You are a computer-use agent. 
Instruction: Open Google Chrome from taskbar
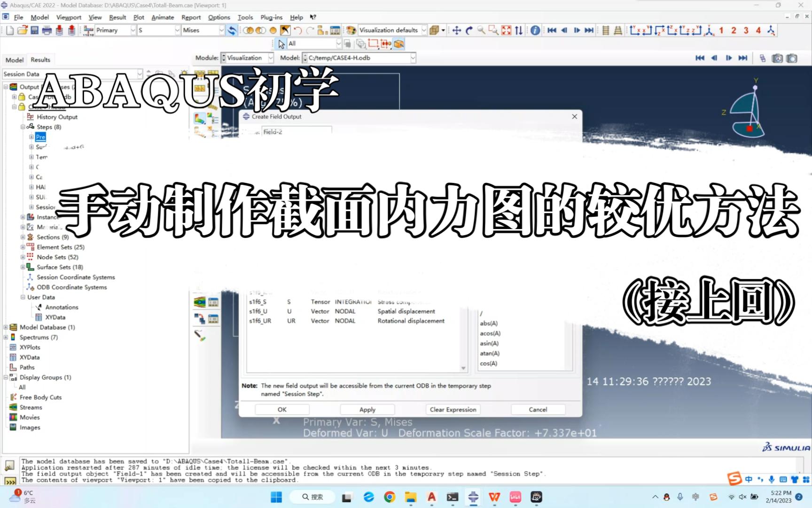pos(390,497)
